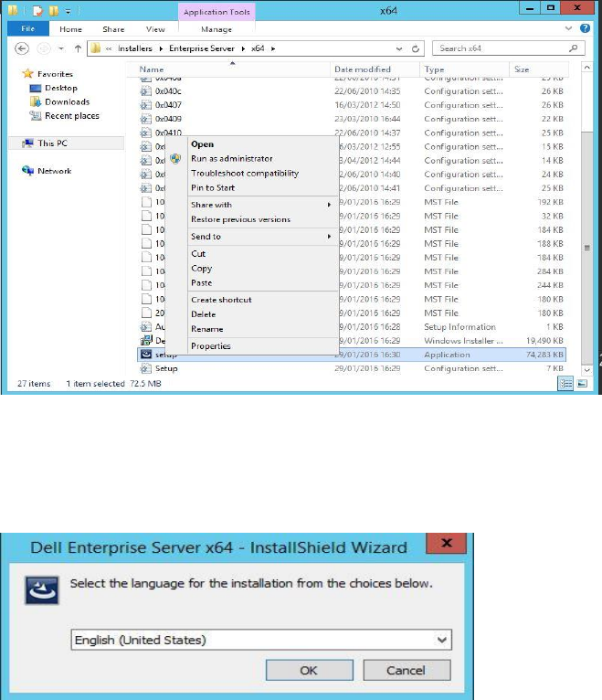Click the This PC computer icon
The image size is (602, 700).
(x=28, y=143)
